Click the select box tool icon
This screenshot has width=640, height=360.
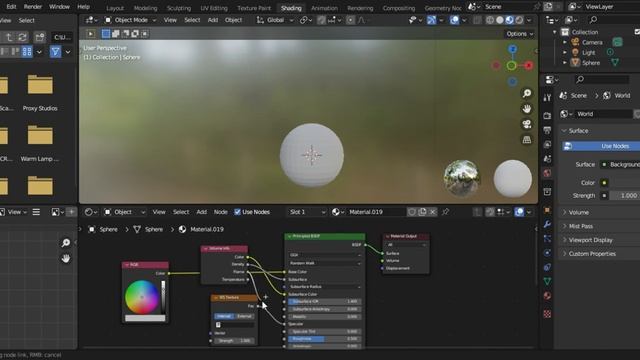[106, 34]
